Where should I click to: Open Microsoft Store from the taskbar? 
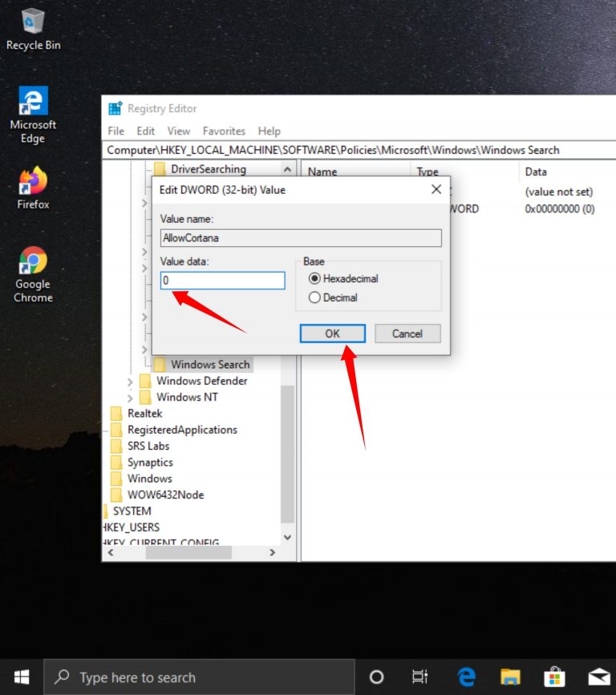click(x=554, y=677)
